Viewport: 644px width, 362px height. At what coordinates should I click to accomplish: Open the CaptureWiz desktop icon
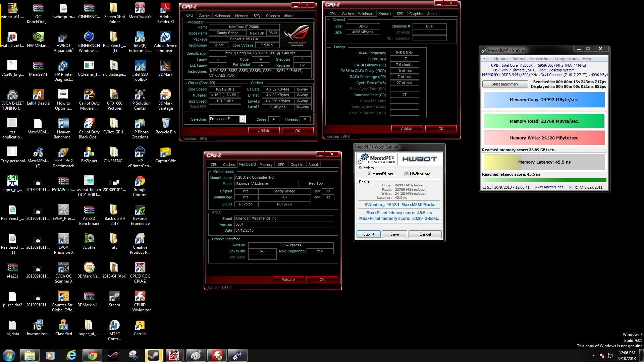(x=165, y=155)
